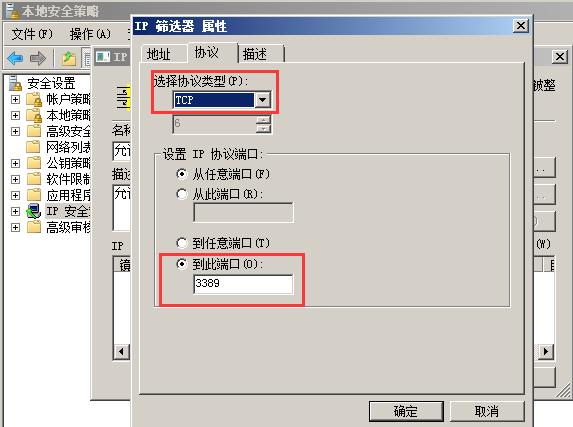
Task: Expand the 公钥策略 tree node
Action: click(15, 163)
